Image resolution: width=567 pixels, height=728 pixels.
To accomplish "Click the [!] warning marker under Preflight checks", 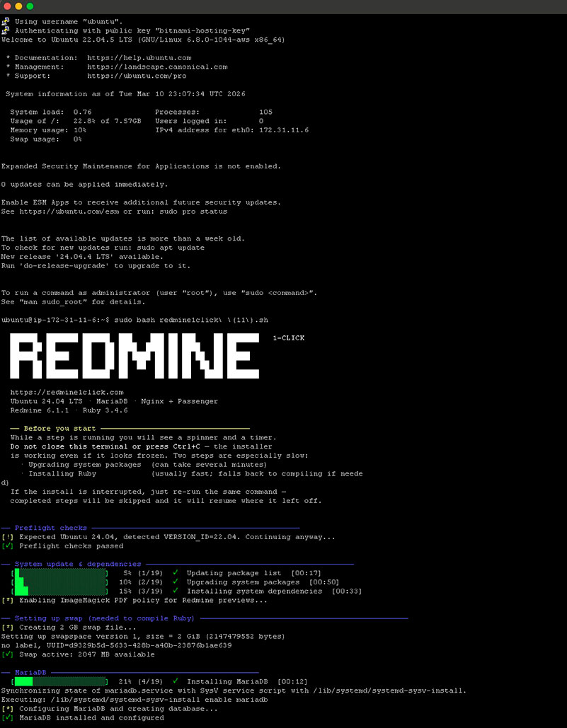I will point(7,536).
